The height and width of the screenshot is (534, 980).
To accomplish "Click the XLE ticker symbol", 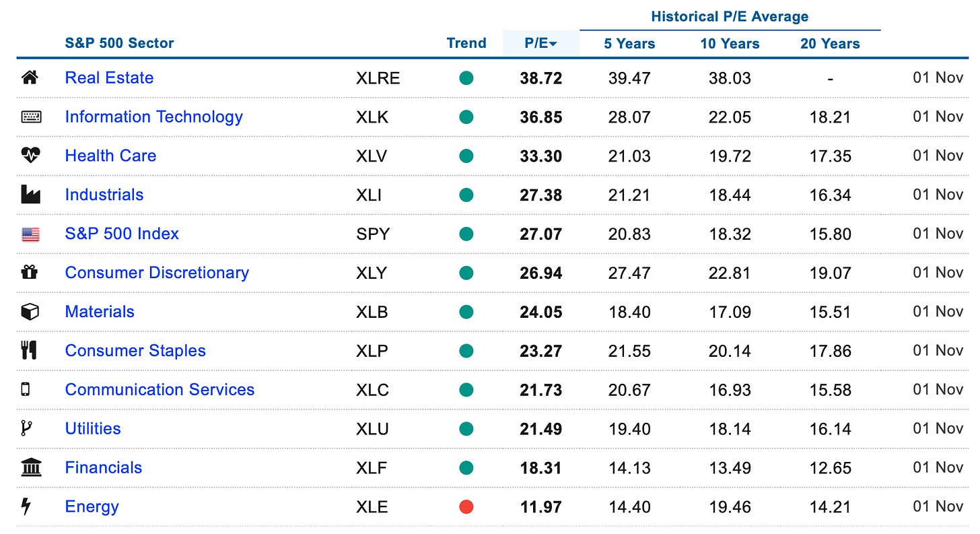I will coord(372,507).
